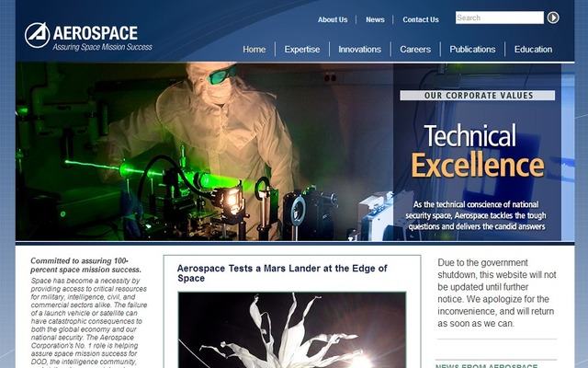Click the Aerospace logo emblem

(x=37, y=35)
